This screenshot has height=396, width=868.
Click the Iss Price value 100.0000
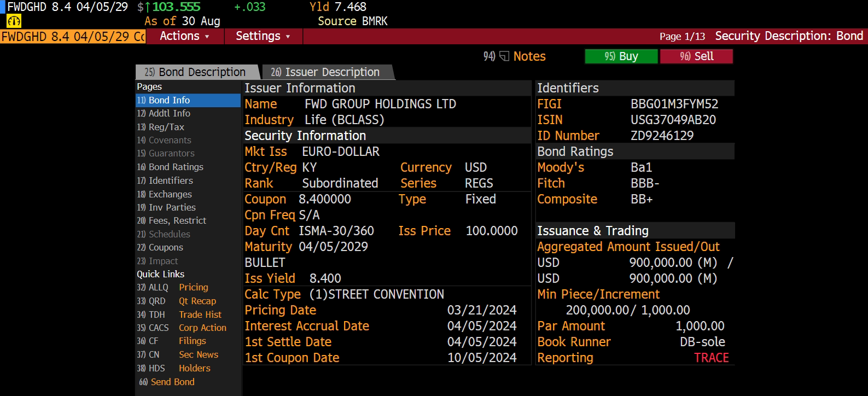click(492, 231)
